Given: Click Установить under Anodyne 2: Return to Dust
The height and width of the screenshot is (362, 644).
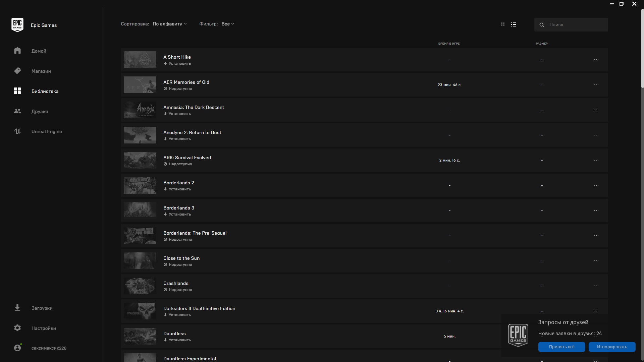Looking at the screenshot, I should [177, 139].
